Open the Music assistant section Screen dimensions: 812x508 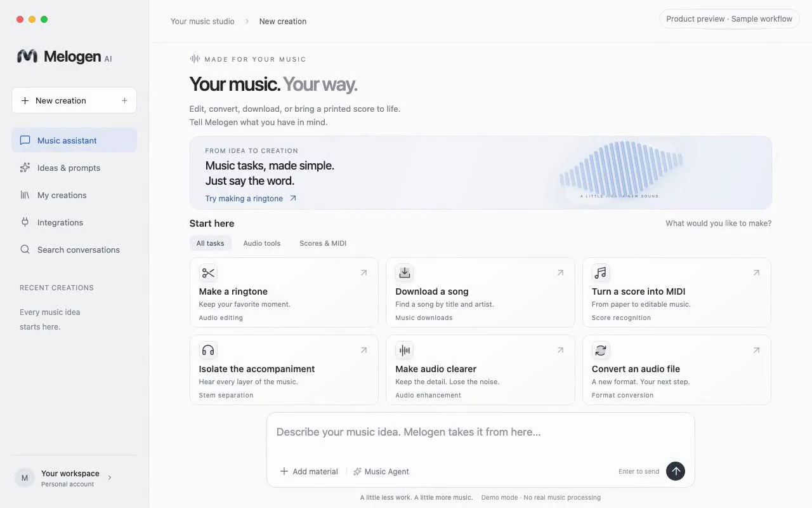click(x=74, y=140)
